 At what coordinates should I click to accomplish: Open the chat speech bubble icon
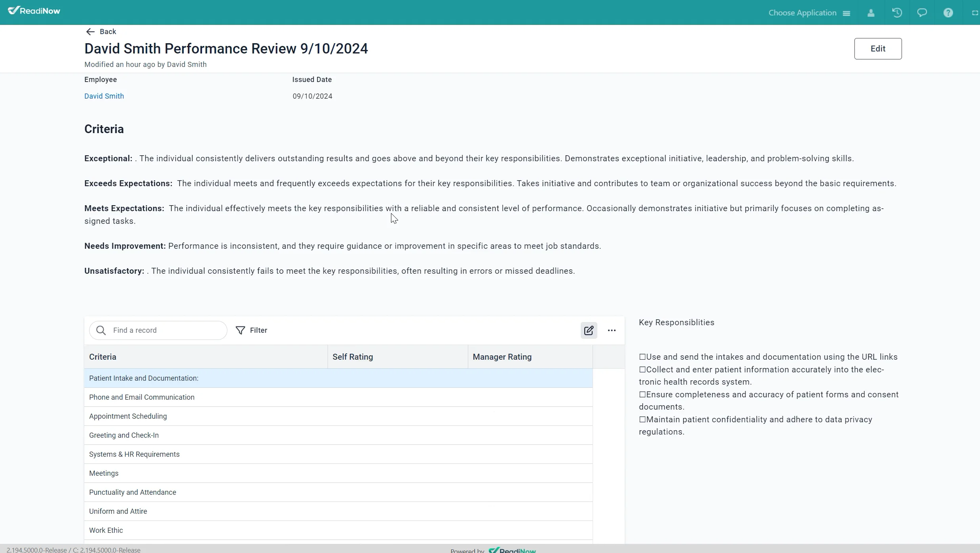(922, 13)
